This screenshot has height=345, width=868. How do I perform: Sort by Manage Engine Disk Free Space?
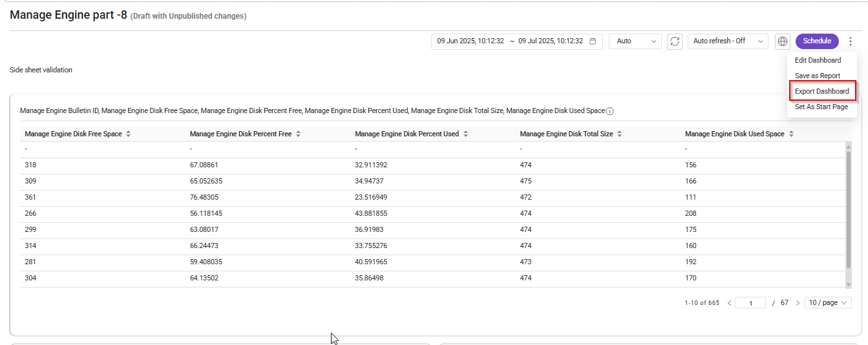[128, 134]
